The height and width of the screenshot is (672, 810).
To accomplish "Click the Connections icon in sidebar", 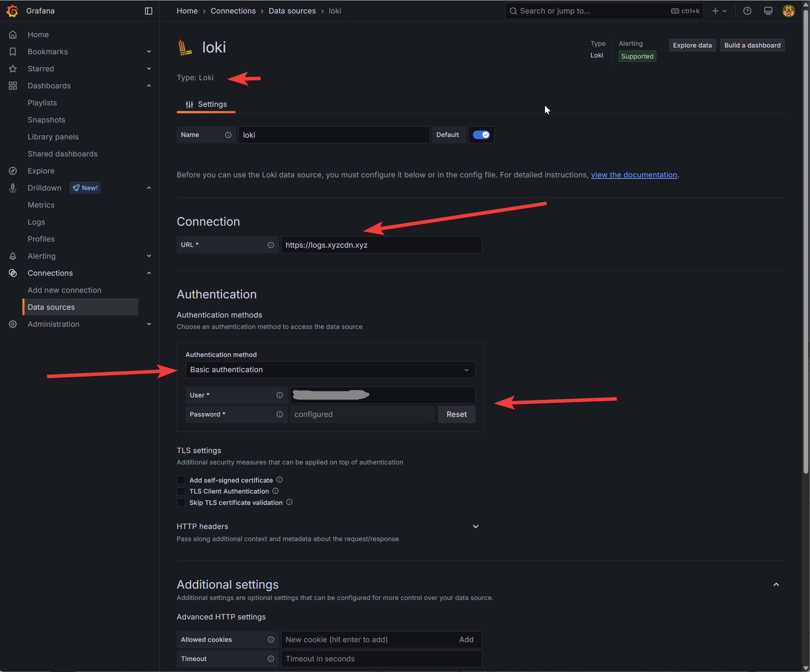I will pyautogui.click(x=13, y=273).
